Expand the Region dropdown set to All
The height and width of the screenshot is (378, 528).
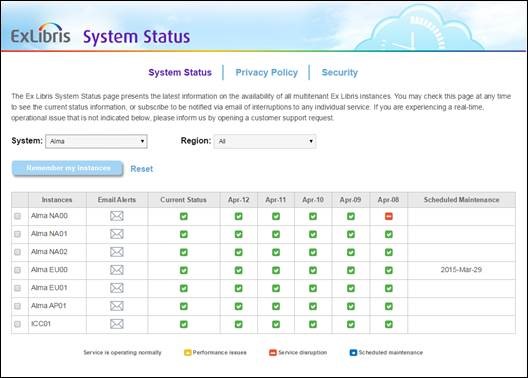pyautogui.click(x=265, y=141)
